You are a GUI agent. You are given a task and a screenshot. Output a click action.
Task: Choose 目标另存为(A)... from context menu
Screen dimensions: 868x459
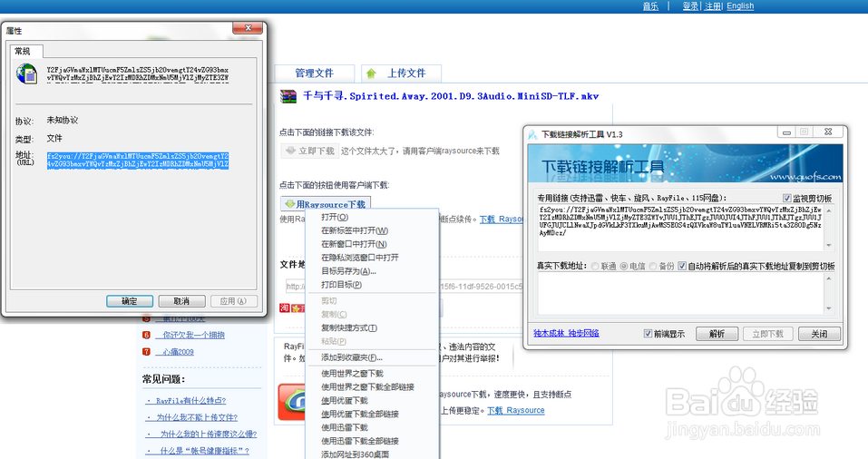click(x=372, y=271)
